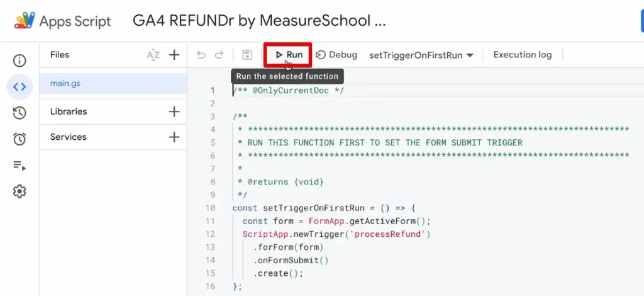The height and width of the screenshot is (296, 644).
Task: Add a new file with plus icon
Action: click(175, 55)
